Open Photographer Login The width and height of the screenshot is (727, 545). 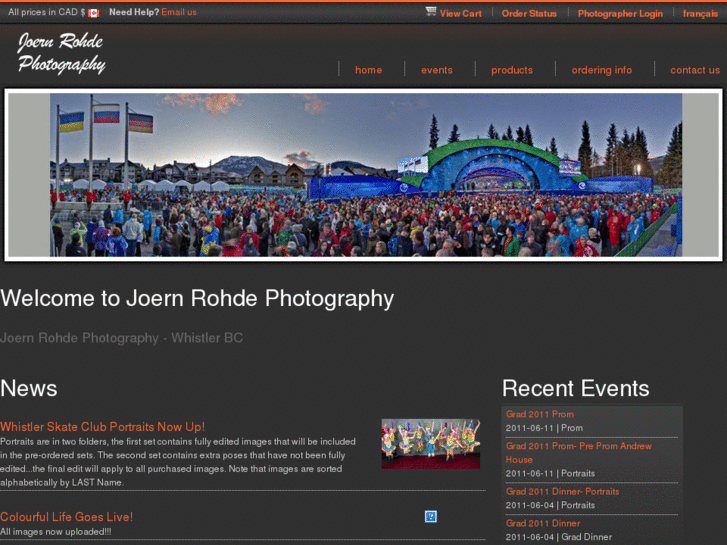[x=620, y=13]
